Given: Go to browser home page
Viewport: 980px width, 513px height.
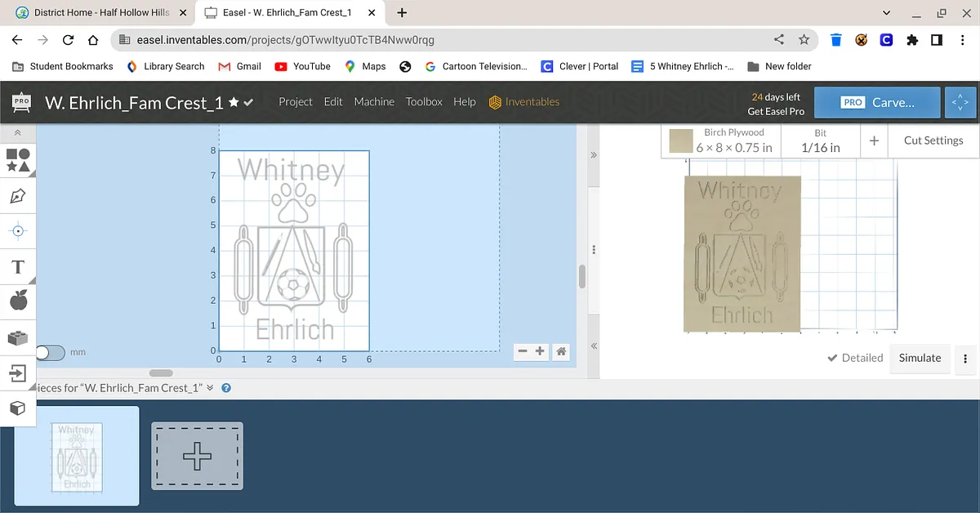Looking at the screenshot, I should [93, 40].
